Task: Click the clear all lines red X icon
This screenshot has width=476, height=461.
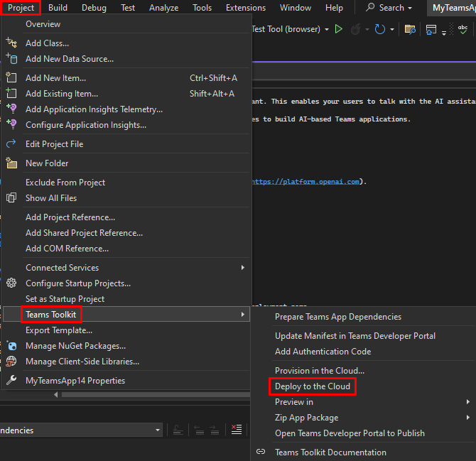Action: click(x=237, y=430)
